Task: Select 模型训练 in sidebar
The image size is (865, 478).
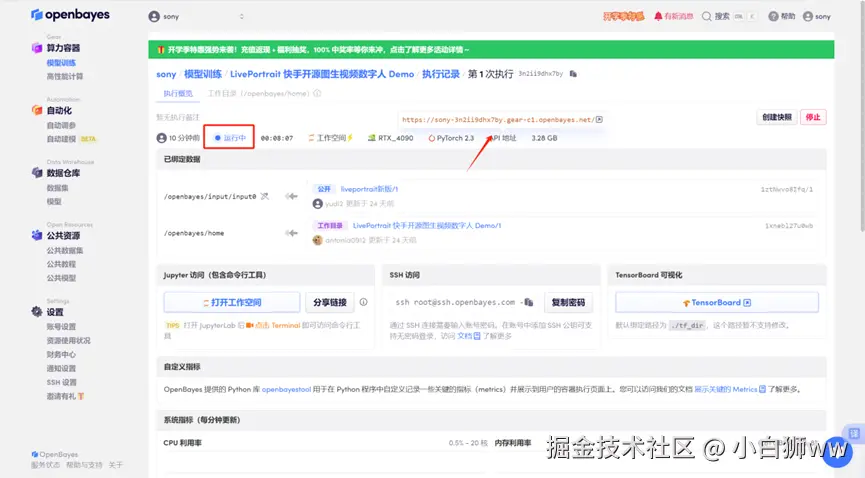Action: point(61,63)
